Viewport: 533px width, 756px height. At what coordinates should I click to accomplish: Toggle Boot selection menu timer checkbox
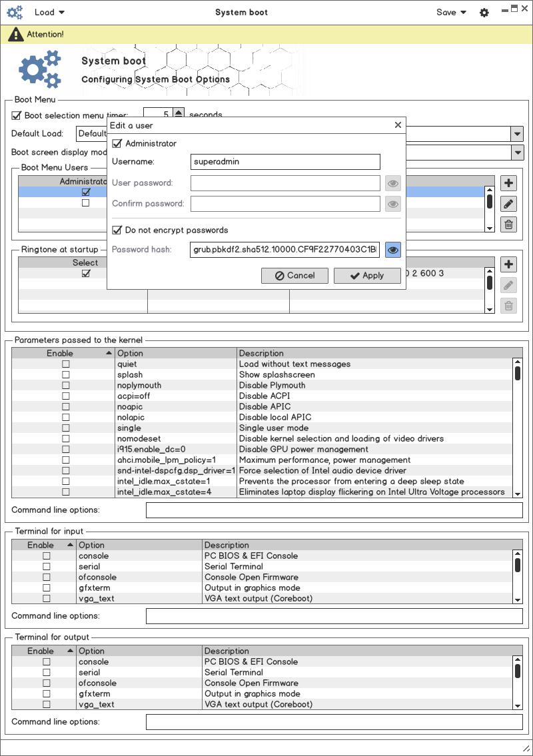coord(17,116)
